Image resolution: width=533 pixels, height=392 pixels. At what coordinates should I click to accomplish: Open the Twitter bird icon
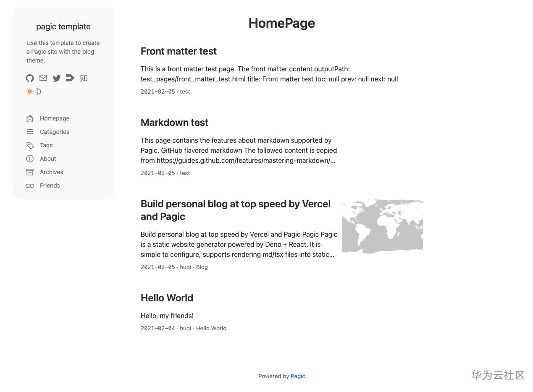click(x=57, y=78)
